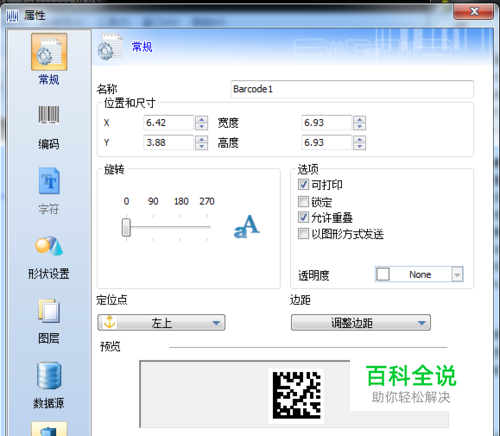
Task: Increase the 宽度 width value
Action: click(360, 119)
